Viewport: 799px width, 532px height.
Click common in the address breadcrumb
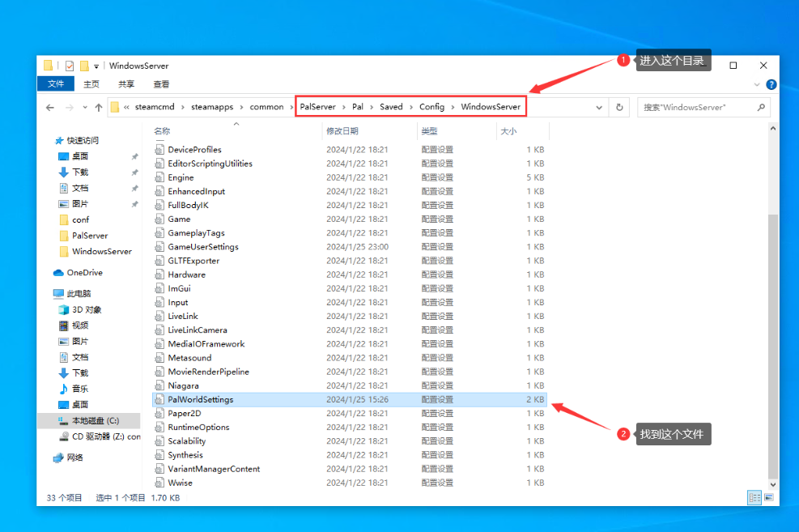tap(266, 107)
